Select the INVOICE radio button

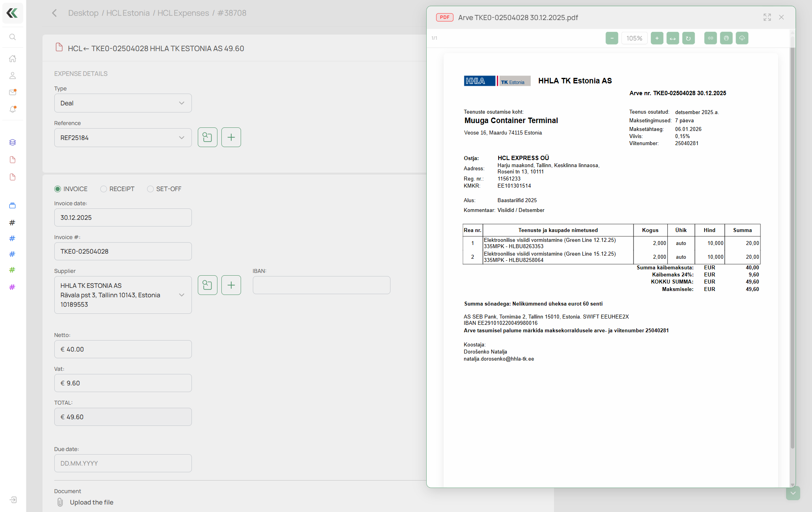click(57, 189)
